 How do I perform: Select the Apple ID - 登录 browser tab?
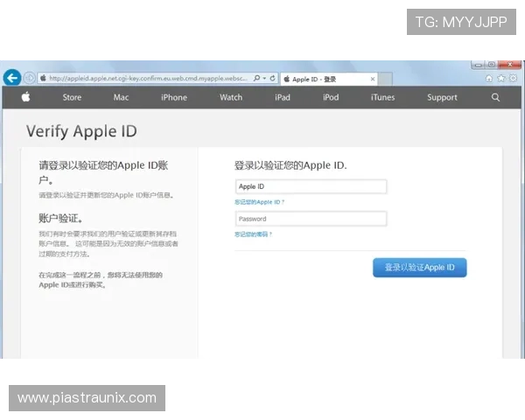point(329,80)
